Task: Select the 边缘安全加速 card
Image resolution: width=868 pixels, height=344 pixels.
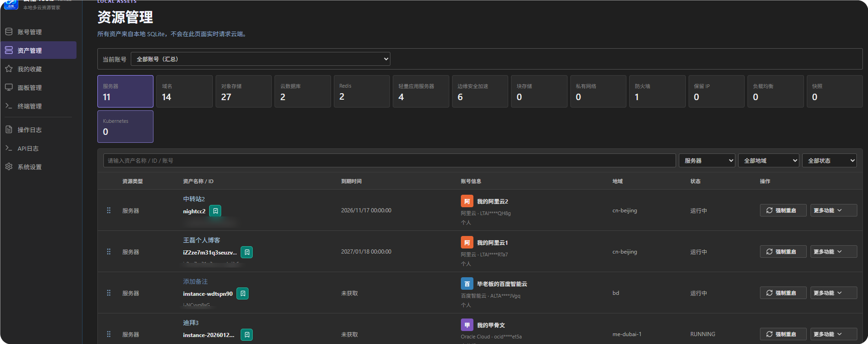Action: click(x=480, y=91)
